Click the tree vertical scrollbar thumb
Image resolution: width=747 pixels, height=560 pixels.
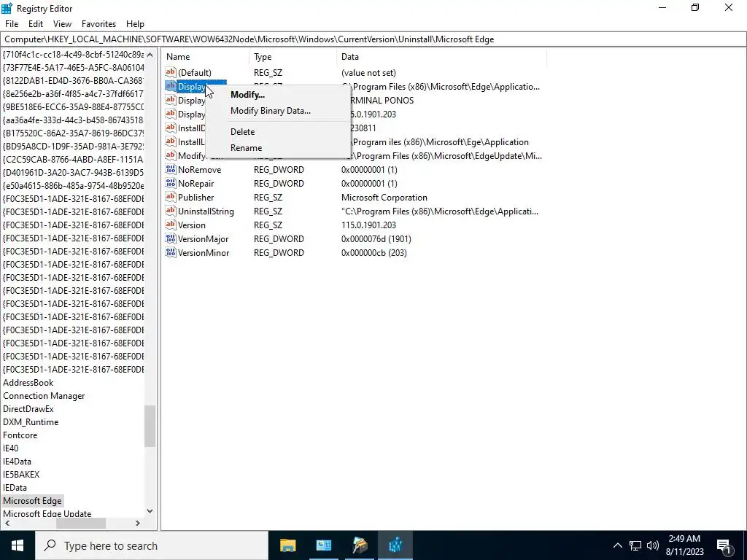[150, 426]
